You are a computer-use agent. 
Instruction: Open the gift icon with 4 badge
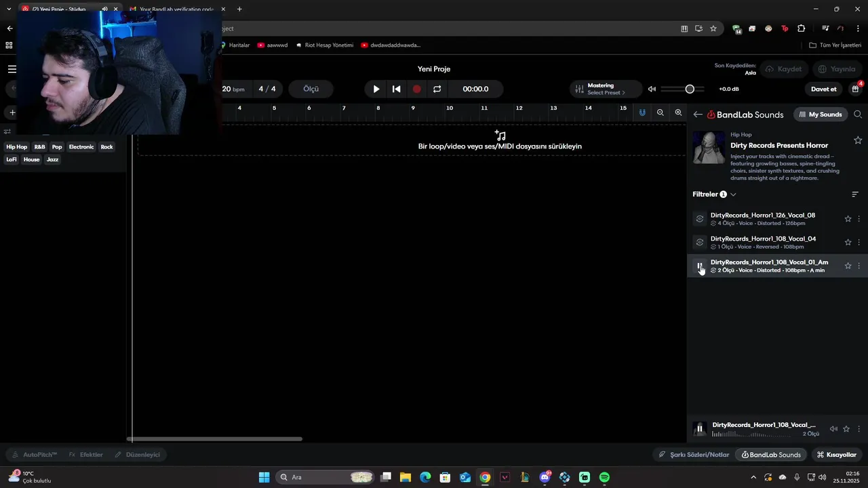(x=856, y=89)
